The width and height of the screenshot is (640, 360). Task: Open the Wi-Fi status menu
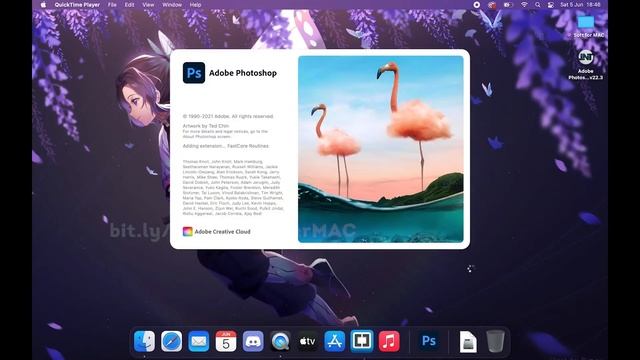524,5
